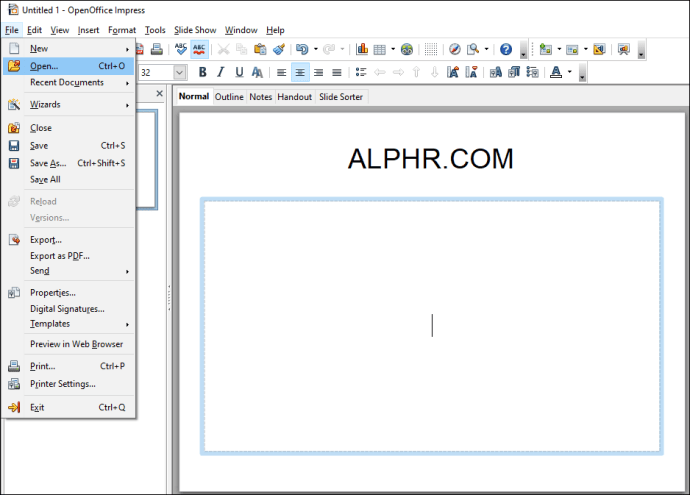Switch to Outline view tab

pos(229,97)
